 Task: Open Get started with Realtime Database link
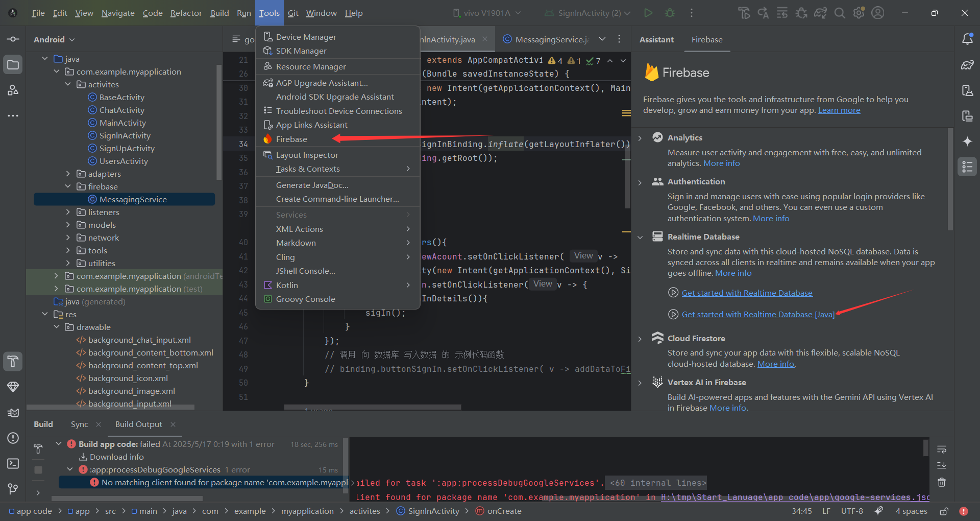[747, 293]
